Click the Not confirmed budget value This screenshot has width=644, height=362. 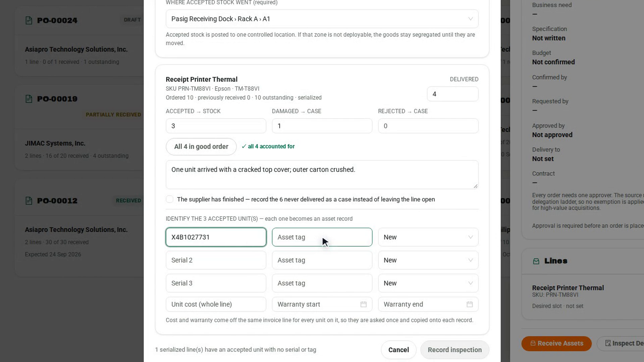tap(553, 62)
